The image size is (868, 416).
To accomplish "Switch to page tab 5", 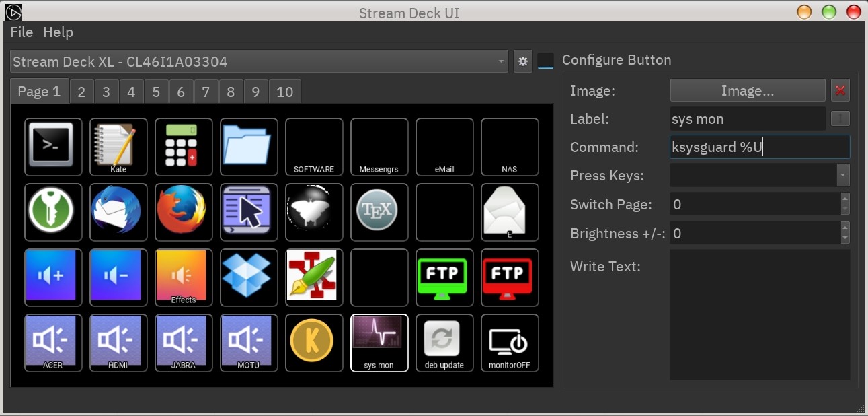I will pos(156,92).
